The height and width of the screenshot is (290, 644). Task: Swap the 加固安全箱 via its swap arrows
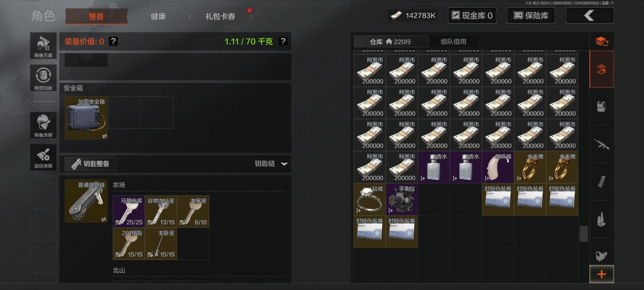pos(104,136)
